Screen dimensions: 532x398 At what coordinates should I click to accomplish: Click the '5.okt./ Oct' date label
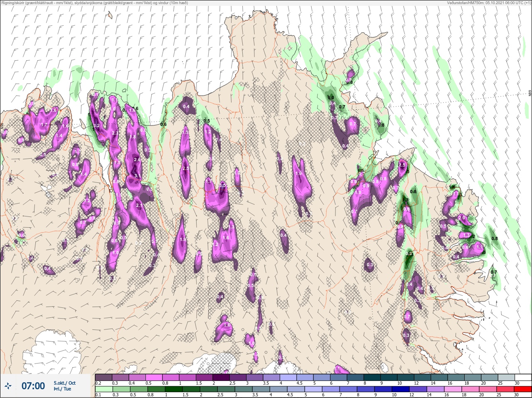tap(64, 383)
